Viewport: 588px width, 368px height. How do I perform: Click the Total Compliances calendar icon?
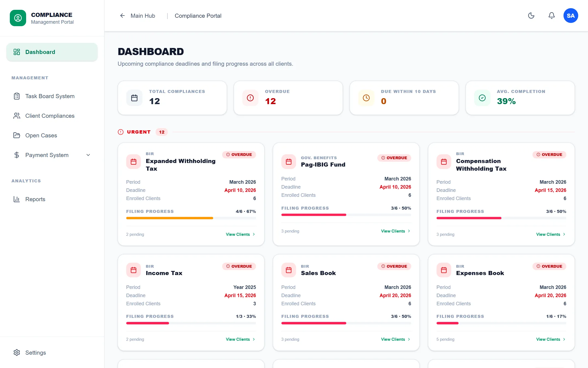pyautogui.click(x=134, y=98)
